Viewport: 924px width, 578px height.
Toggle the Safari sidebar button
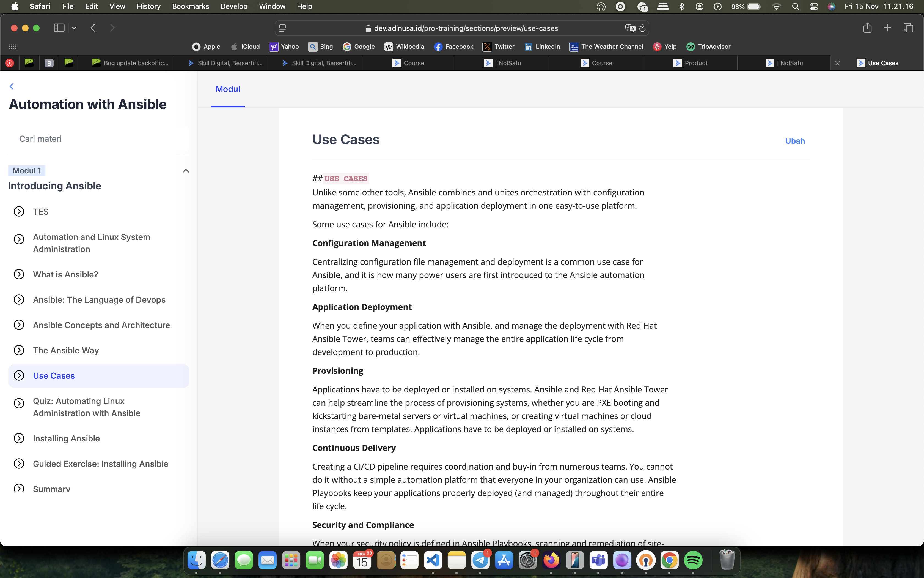tap(59, 28)
